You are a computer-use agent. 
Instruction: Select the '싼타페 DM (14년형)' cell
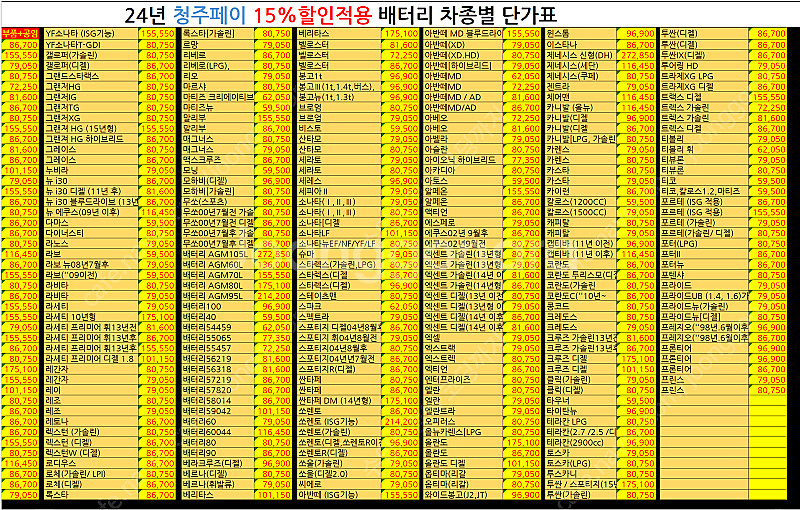pyautogui.click(x=339, y=400)
